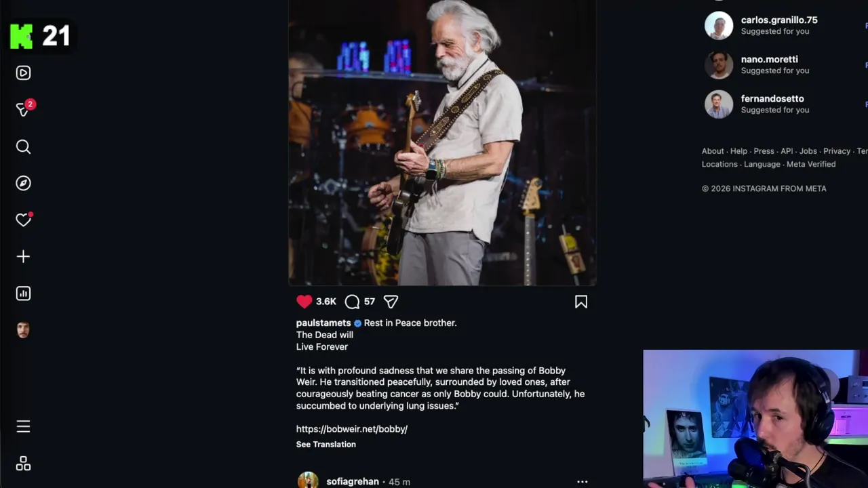Share the paulstamets post
The image size is (868, 488).
(391, 302)
